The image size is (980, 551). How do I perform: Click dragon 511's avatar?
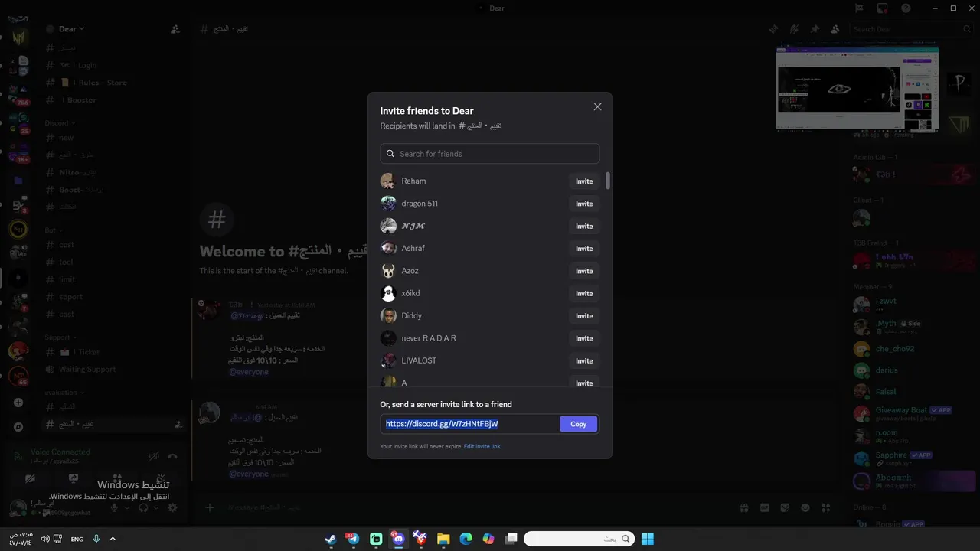388,204
